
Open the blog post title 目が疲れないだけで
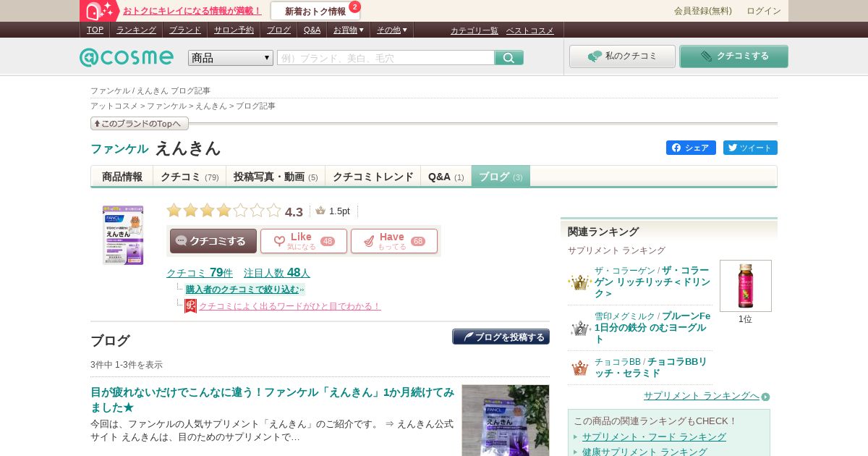[273, 400]
